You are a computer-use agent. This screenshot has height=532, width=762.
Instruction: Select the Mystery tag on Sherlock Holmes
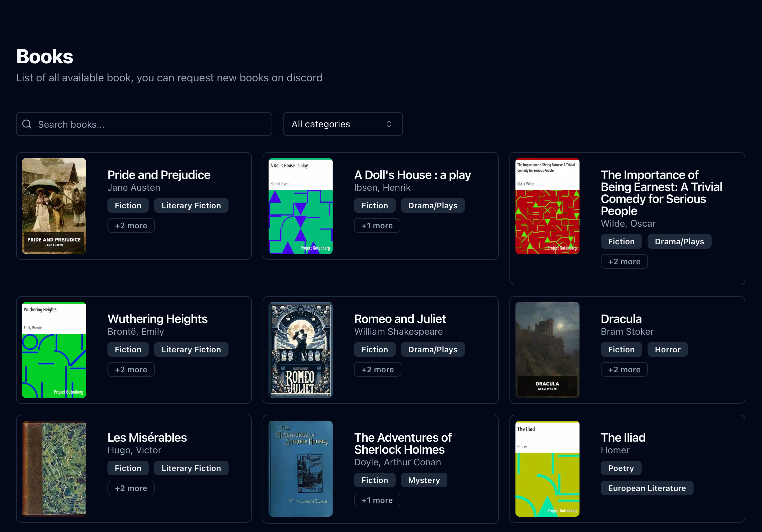click(x=424, y=480)
